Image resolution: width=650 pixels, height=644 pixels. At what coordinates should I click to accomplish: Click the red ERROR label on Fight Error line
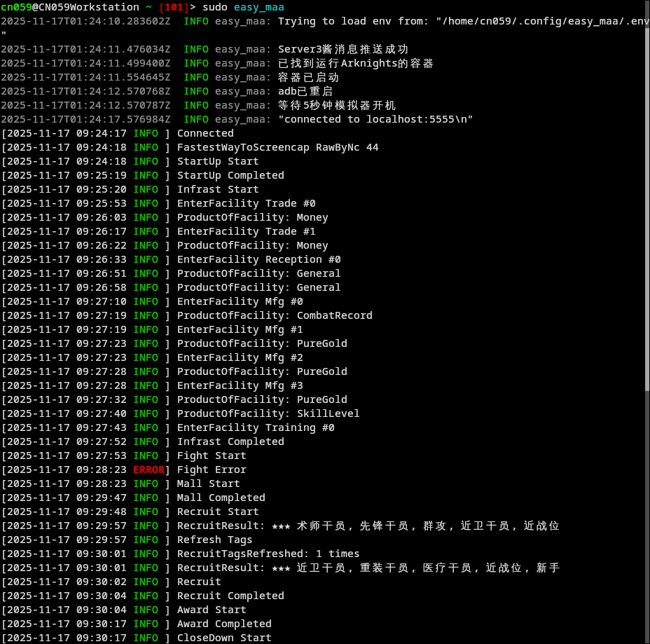(x=148, y=470)
